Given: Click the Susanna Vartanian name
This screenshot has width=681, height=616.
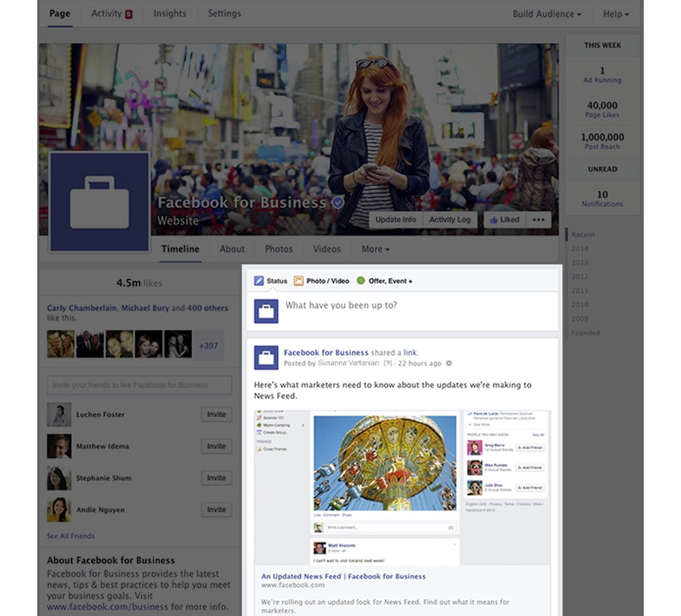Looking at the screenshot, I should pyautogui.click(x=348, y=363).
